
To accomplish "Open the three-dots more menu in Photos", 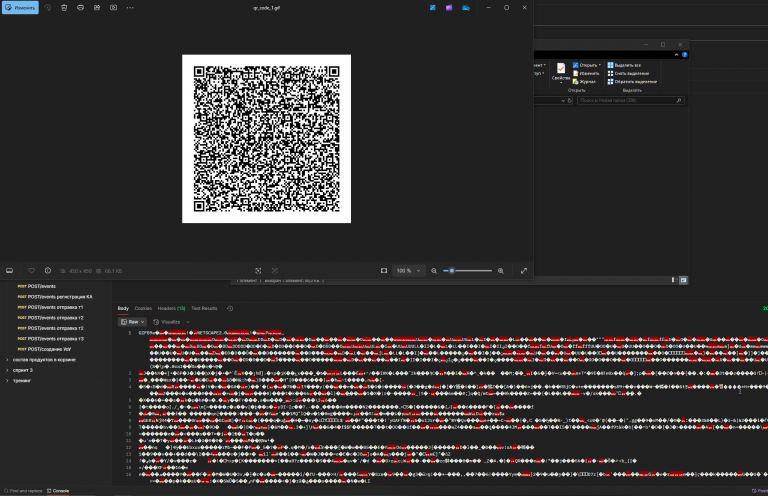I will click(x=130, y=8).
